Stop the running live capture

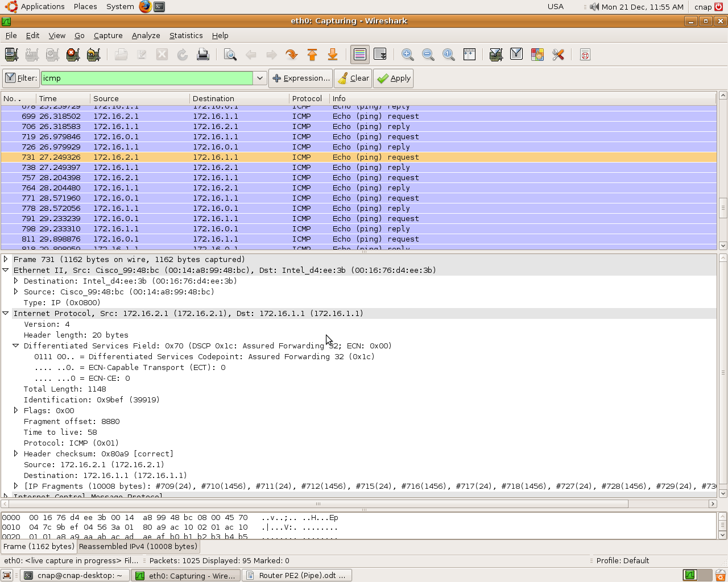(x=73, y=55)
